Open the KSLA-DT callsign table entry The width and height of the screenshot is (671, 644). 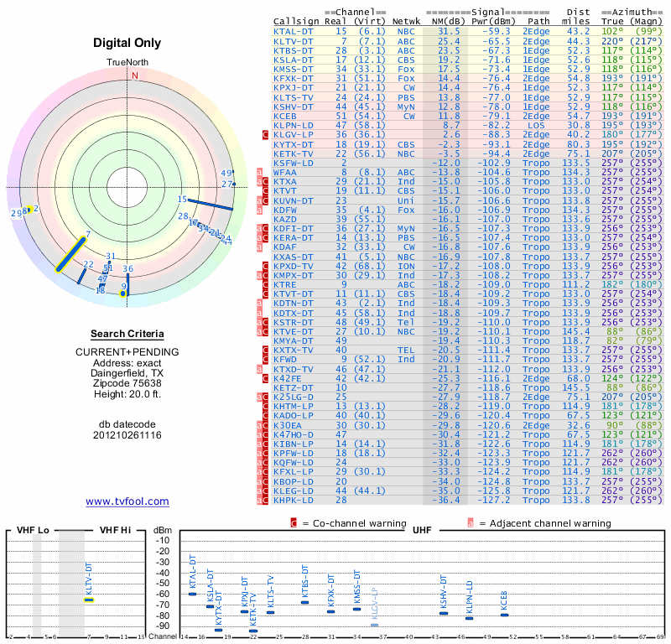coord(293,60)
